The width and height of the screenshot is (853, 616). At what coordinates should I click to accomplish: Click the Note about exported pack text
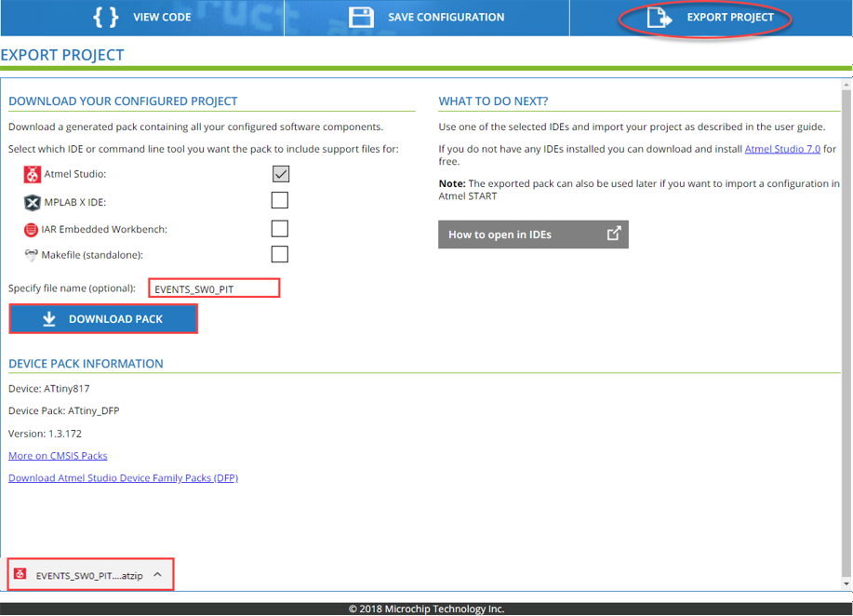(x=639, y=190)
